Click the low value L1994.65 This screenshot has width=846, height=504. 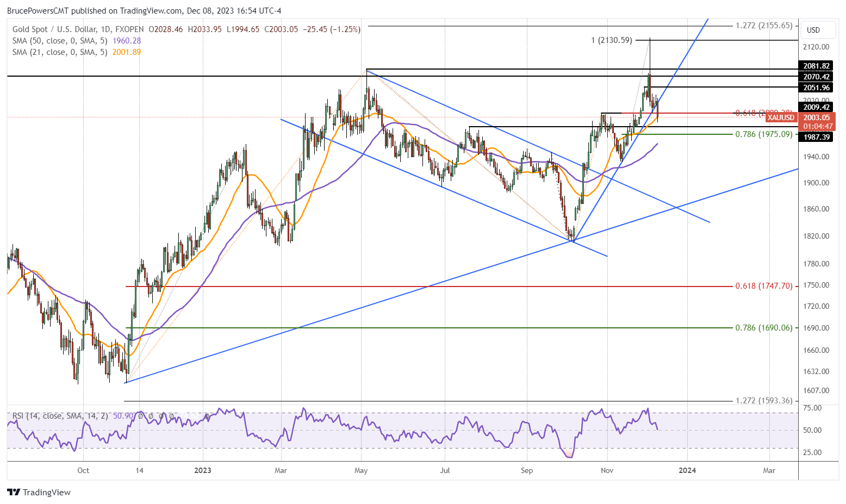(x=243, y=29)
